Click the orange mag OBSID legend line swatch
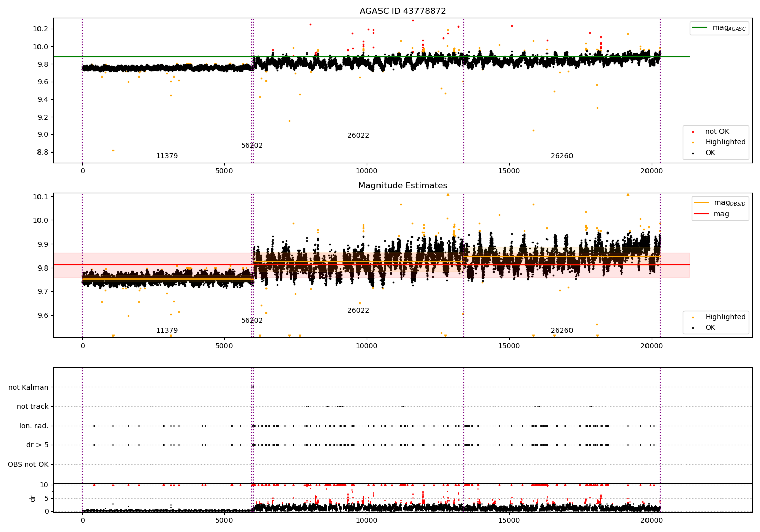 702,203
